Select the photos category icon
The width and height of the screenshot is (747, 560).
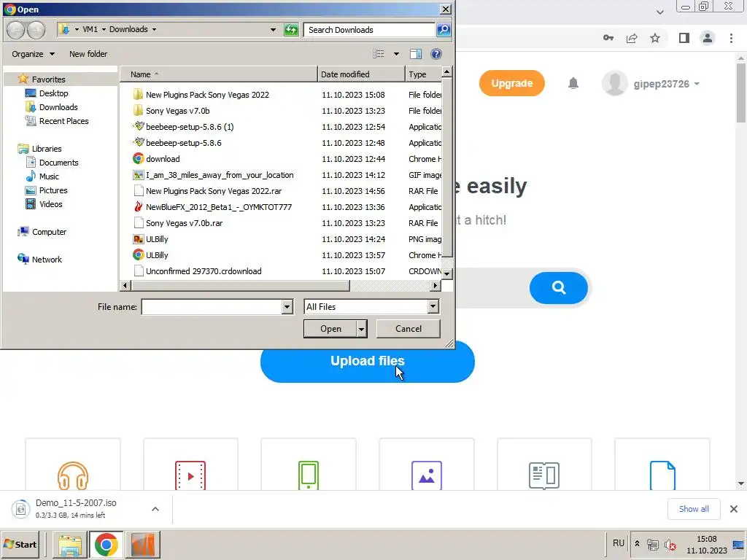[426, 475]
